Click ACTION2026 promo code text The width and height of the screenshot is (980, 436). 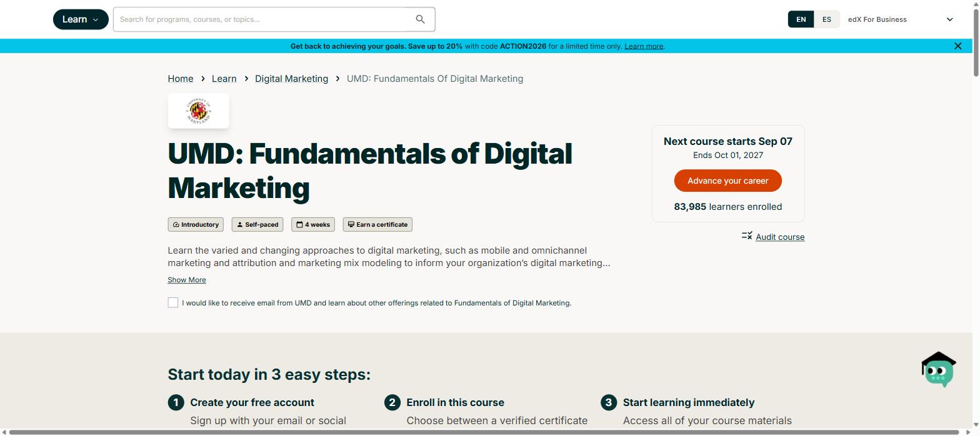tap(523, 46)
